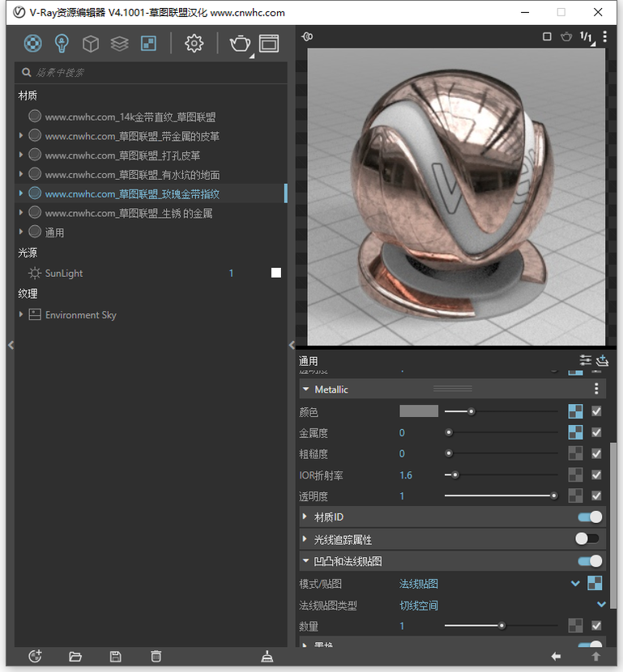Image resolution: width=623 pixels, height=672 pixels.
Task: Expand the 玫瑰金带指纹 material arrow
Action: click(20, 194)
